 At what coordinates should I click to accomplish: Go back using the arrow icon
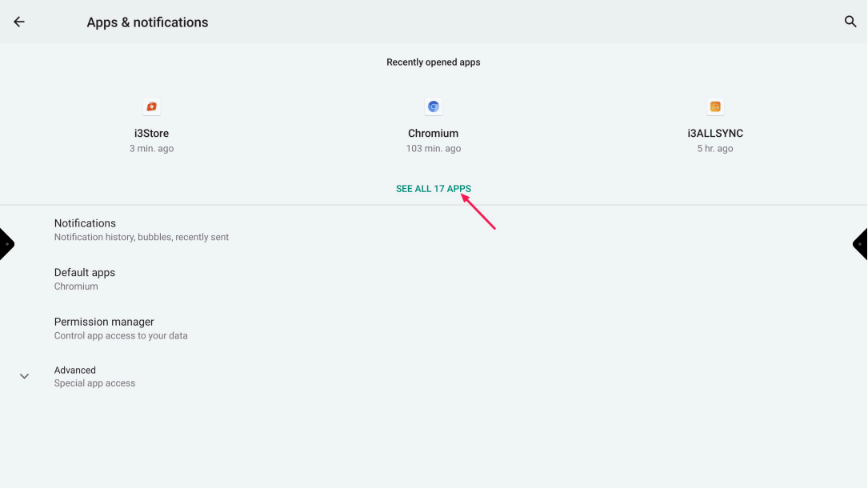[x=19, y=22]
